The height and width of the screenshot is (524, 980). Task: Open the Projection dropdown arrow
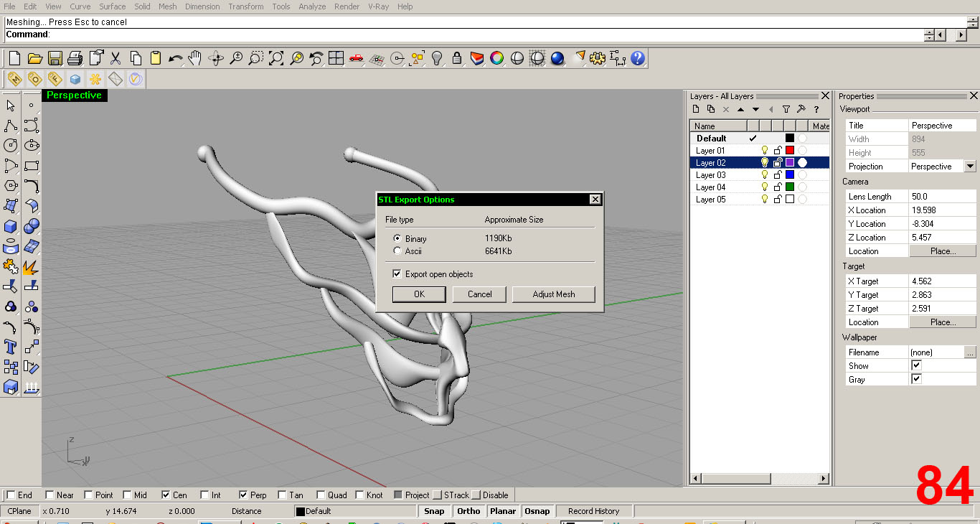[971, 166]
